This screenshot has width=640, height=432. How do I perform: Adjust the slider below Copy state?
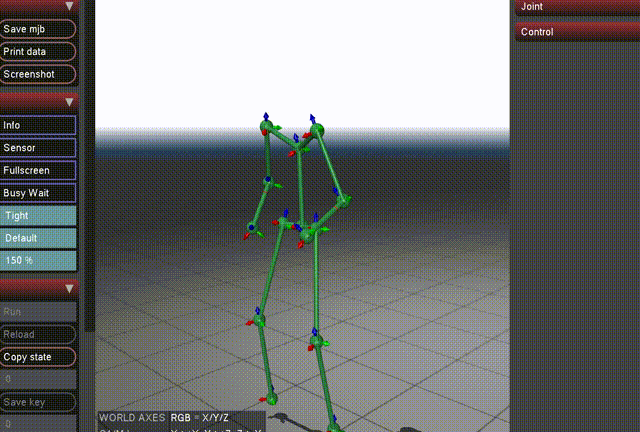coord(38,379)
